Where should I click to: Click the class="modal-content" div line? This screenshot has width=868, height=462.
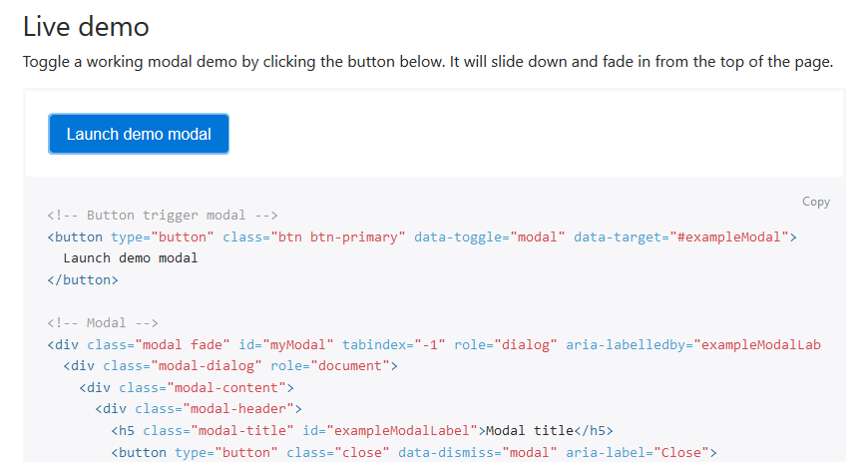tap(187, 388)
